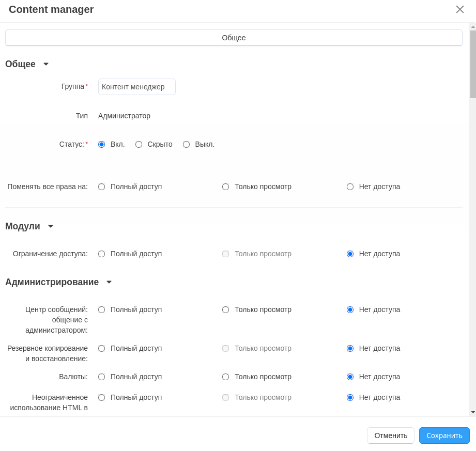Click the scrollbar down arrow
The height and width of the screenshot is (451, 476).
(473, 412)
